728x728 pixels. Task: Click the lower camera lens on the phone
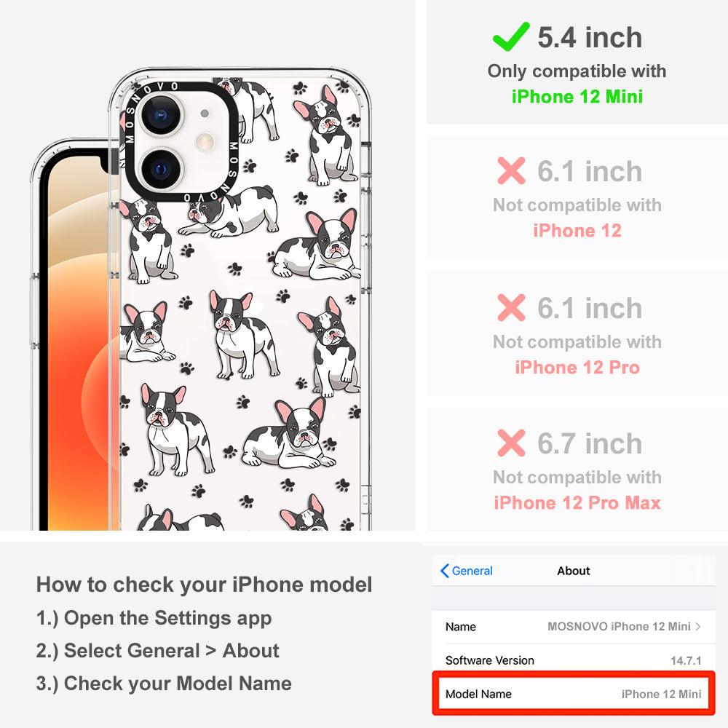coord(161,169)
